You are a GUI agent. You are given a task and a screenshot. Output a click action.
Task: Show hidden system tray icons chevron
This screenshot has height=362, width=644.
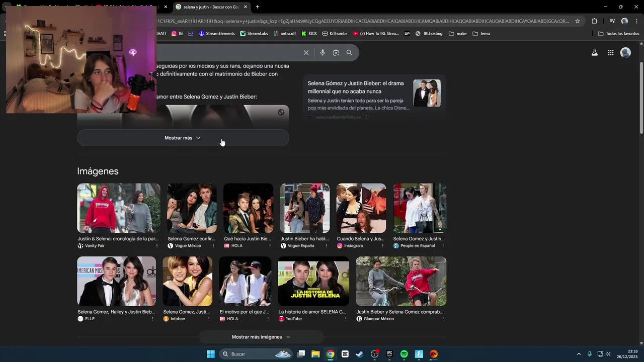tap(579, 354)
